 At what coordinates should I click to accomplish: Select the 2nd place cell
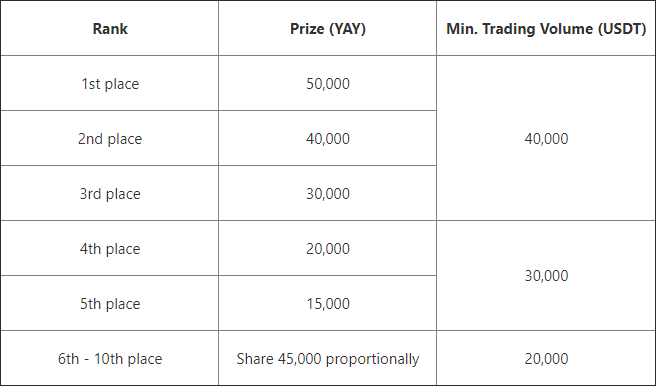coord(110,138)
